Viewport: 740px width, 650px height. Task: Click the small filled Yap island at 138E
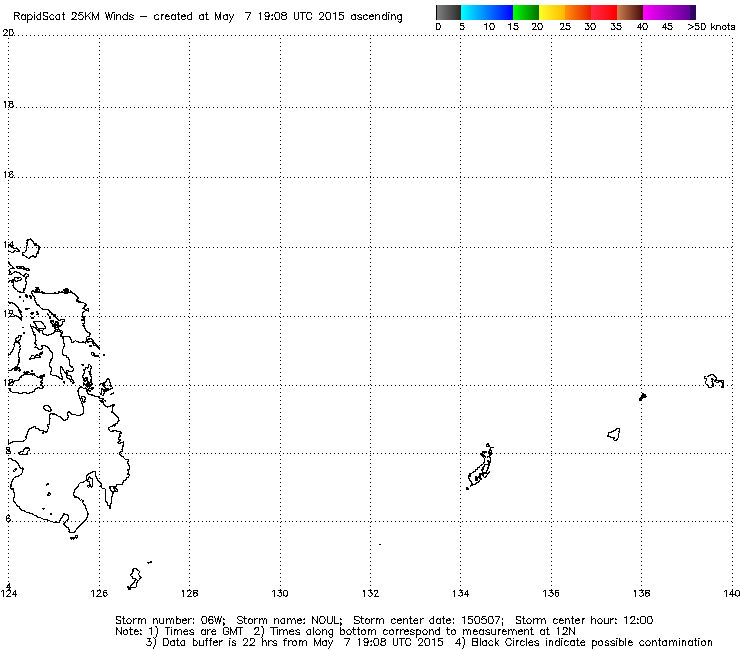coord(642,397)
